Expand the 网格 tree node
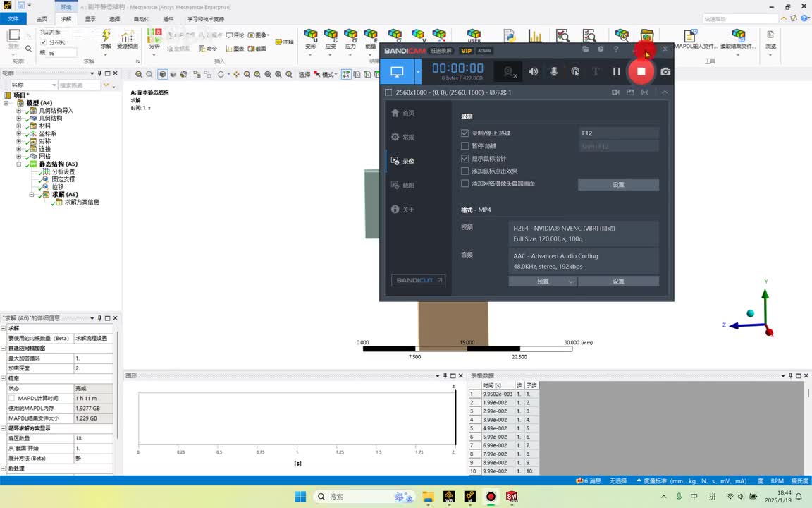The width and height of the screenshot is (812, 508). [x=18, y=156]
